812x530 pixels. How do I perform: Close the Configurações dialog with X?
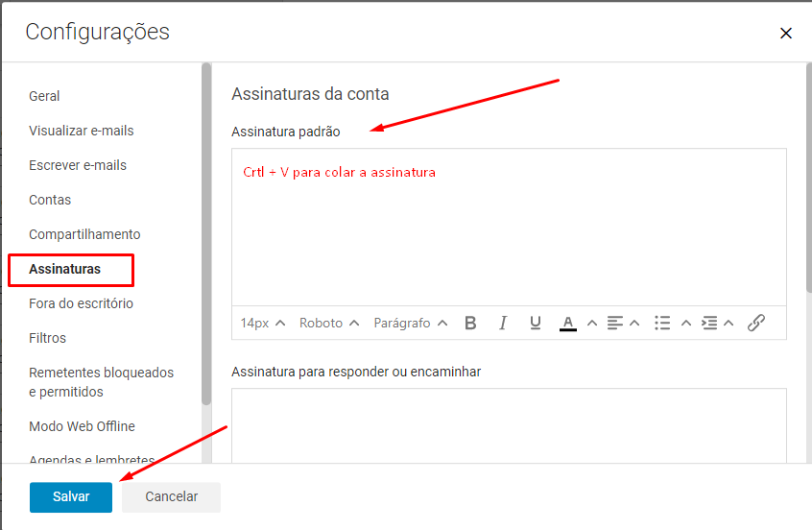(786, 34)
